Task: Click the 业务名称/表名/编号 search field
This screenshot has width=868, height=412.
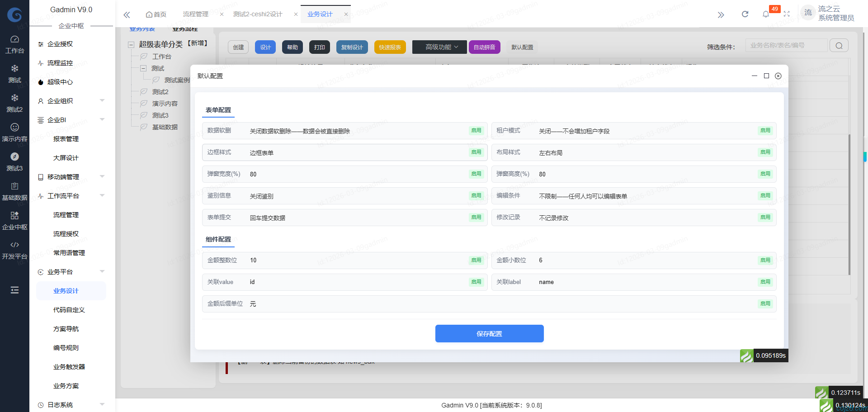Action: click(786, 45)
